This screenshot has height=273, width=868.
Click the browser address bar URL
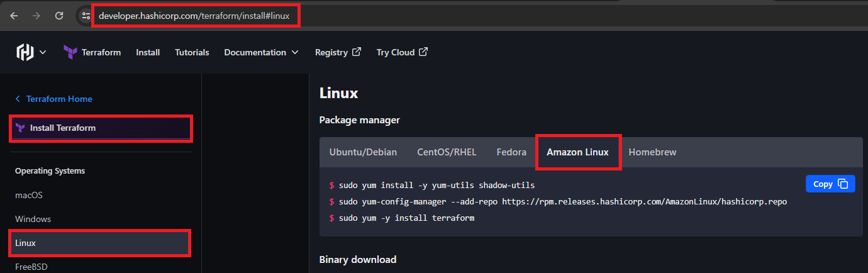coord(194,16)
